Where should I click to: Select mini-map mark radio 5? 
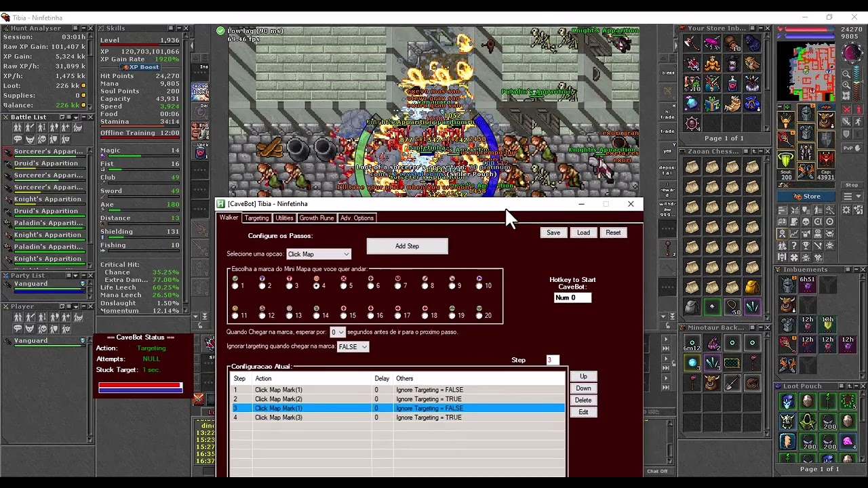pos(344,286)
